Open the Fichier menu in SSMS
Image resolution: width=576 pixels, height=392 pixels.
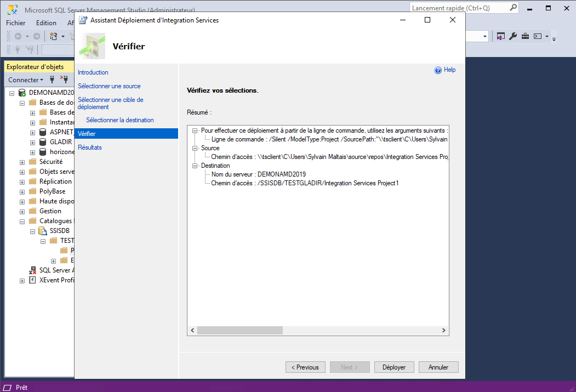click(x=16, y=23)
